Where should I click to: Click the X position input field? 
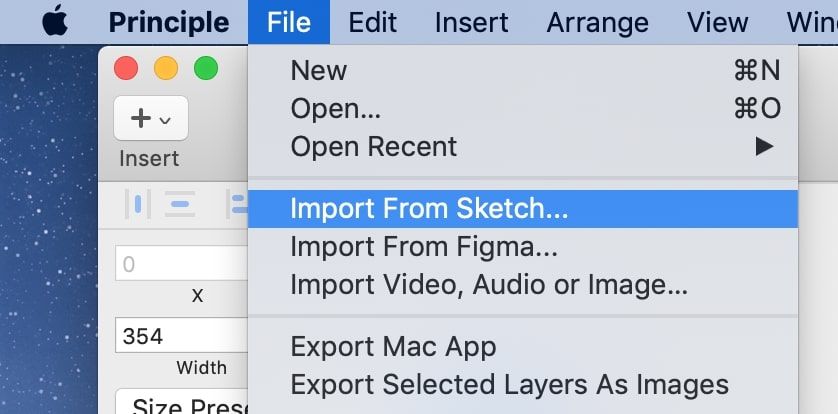point(180,265)
